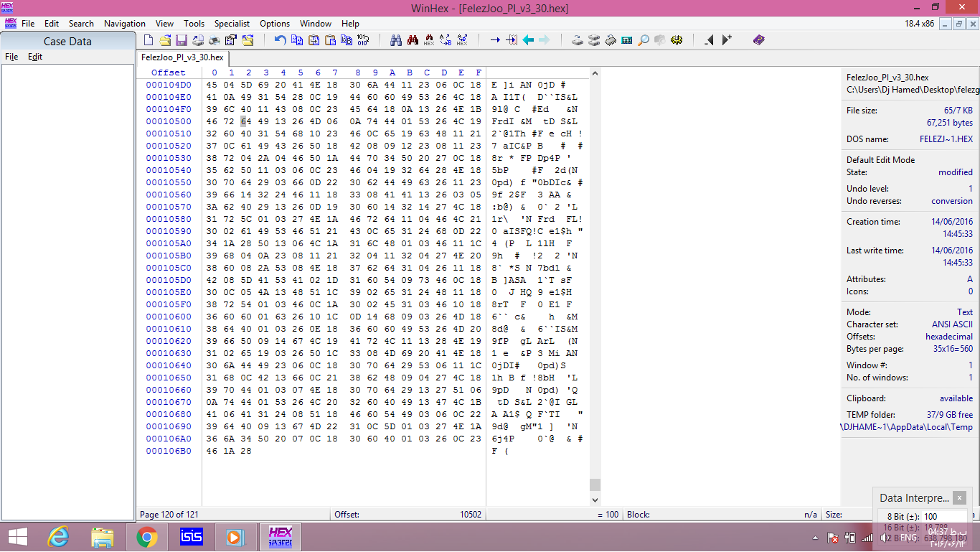Screen dimensions: 980x552
Task: Click the Open file folder icon
Action: 166,40
